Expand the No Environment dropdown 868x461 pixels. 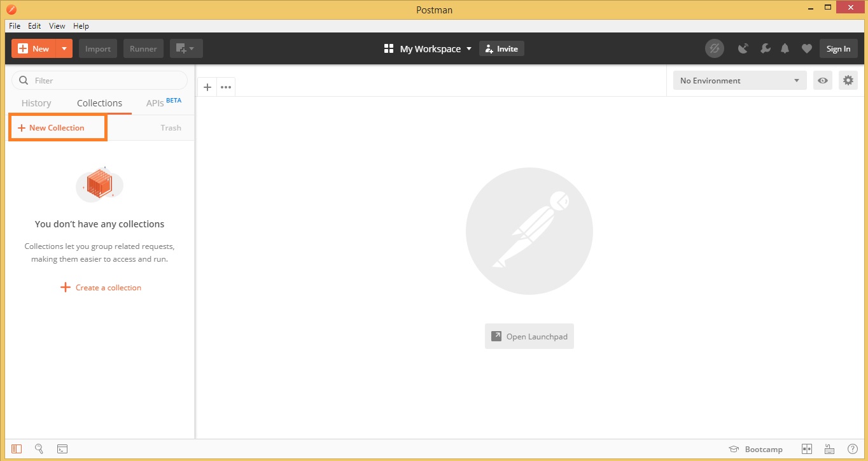click(739, 81)
